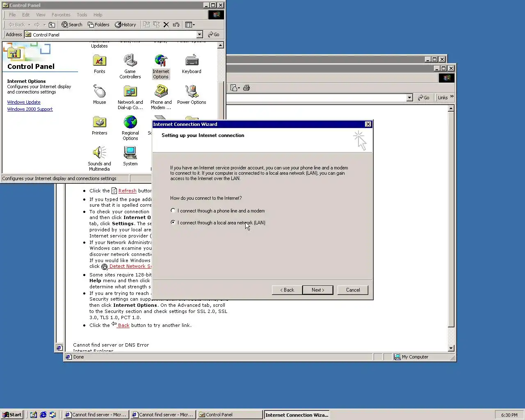525x420 pixels.
Task: Click the Show Desktop Quick Launch icon
Action: 34,415
